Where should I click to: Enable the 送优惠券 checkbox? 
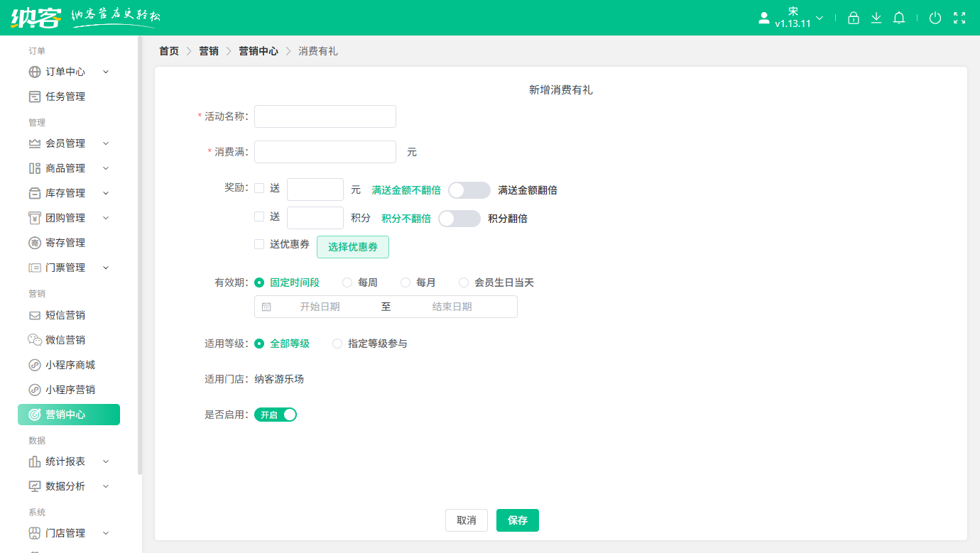pyautogui.click(x=259, y=243)
